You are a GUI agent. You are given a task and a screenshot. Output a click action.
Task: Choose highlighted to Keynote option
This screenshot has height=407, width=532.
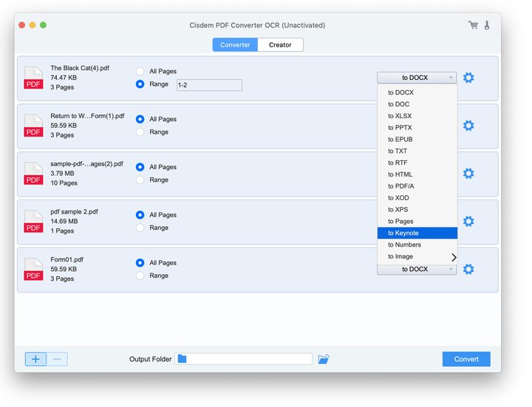pos(417,233)
